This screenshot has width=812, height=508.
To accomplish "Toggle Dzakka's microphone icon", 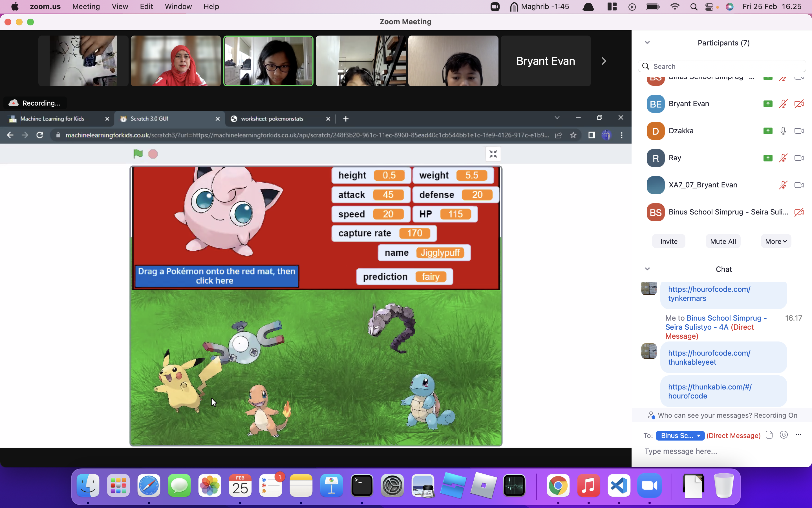I will (783, 131).
